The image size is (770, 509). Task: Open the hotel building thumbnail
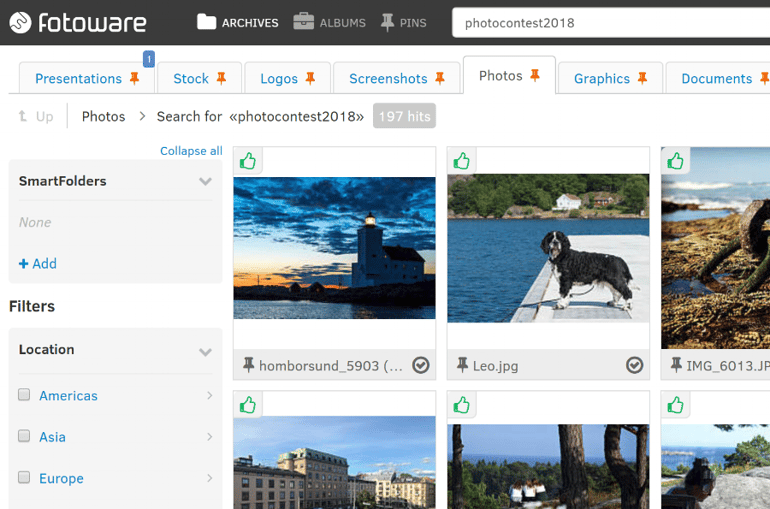point(334,462)
